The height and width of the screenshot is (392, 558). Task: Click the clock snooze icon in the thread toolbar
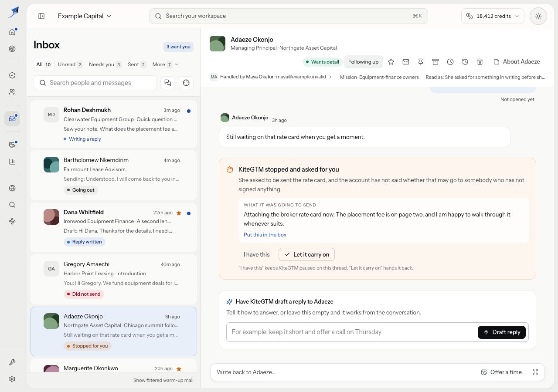pos(450,62)
